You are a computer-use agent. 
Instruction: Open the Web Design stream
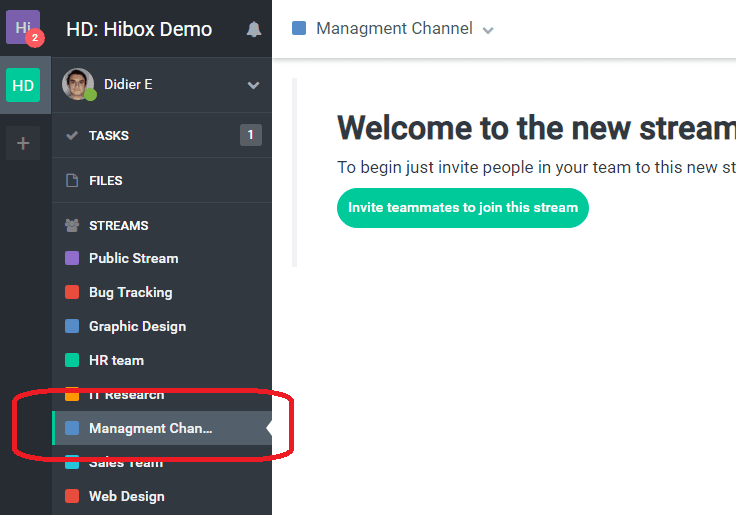126,496
